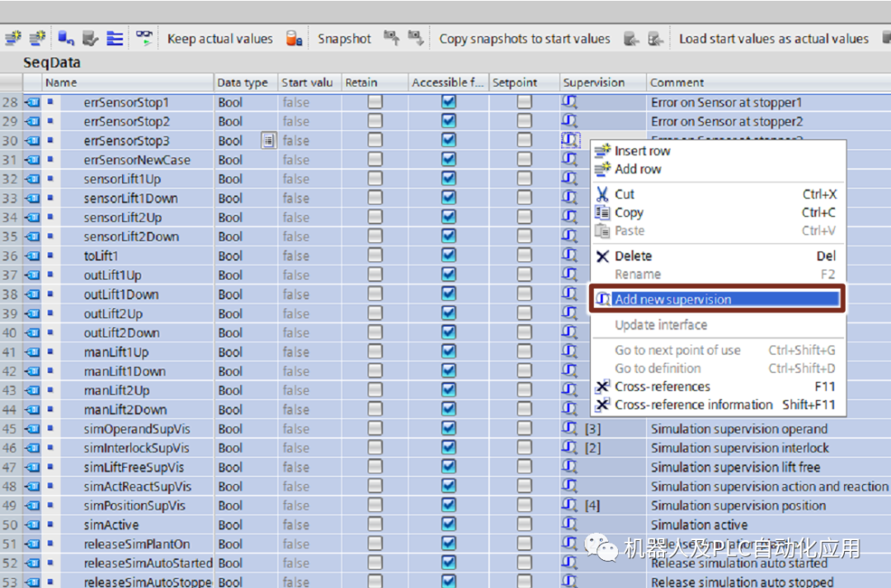The image size is (891, 588).
Task: Click X icon beside Delete
Action: 602,256
